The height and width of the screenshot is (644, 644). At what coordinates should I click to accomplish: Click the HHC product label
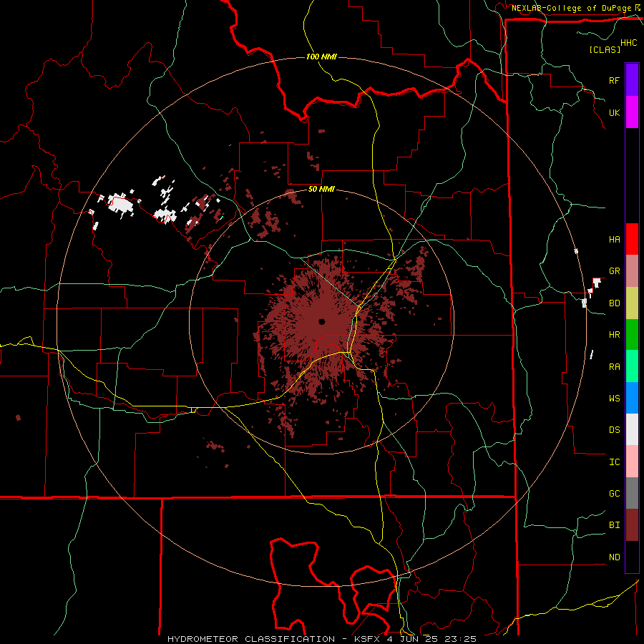pos(628,43)
